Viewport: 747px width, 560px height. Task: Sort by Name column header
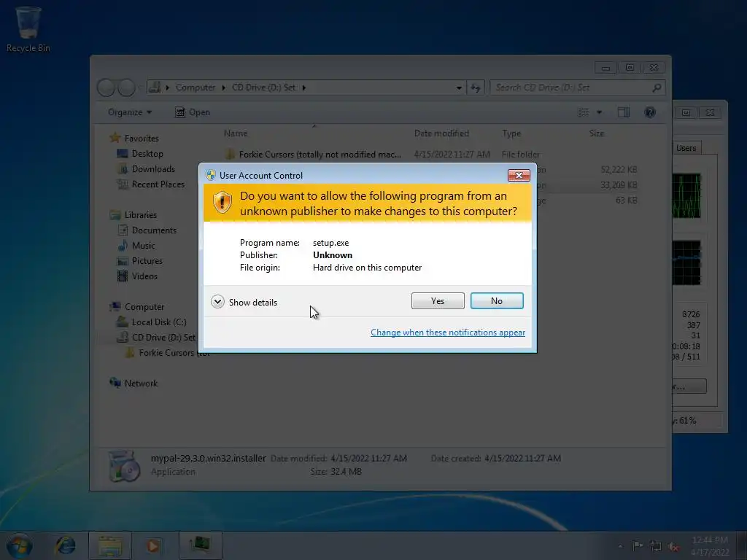236,133
